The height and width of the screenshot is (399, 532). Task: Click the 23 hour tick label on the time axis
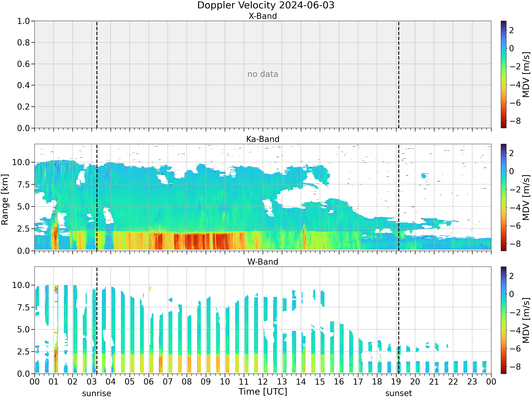coord(472,382)
